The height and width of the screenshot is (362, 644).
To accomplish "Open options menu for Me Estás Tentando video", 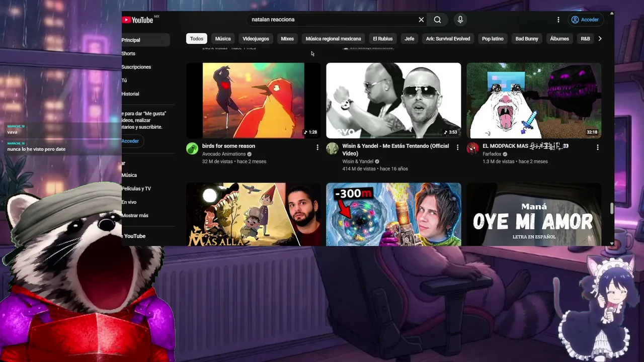I will (x=457, y=147).
